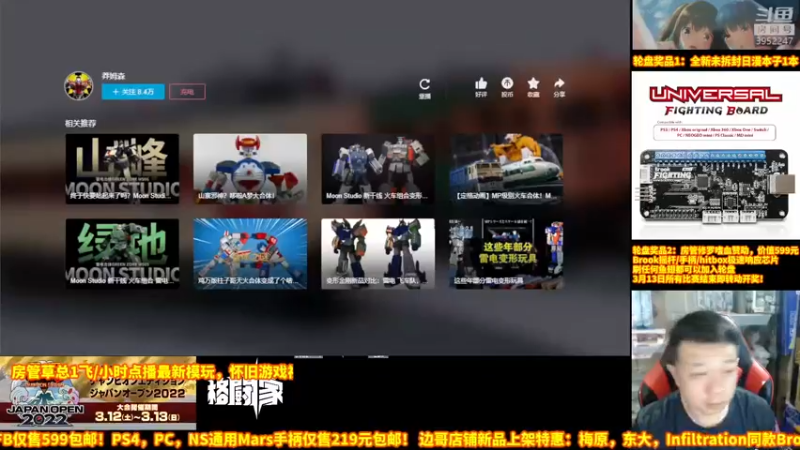Click the replay (重播) circular arrow icon
The image size is (800, 450).
click(x=424, y=84)
